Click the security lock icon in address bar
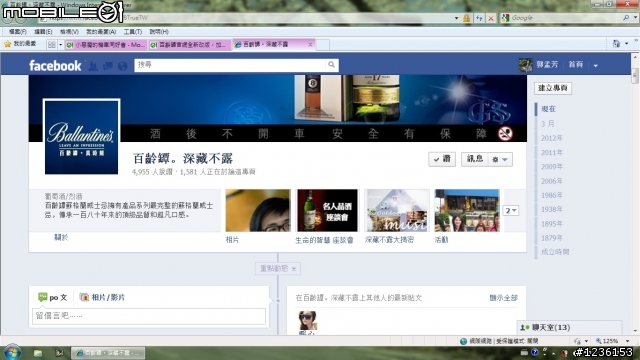 467,18
